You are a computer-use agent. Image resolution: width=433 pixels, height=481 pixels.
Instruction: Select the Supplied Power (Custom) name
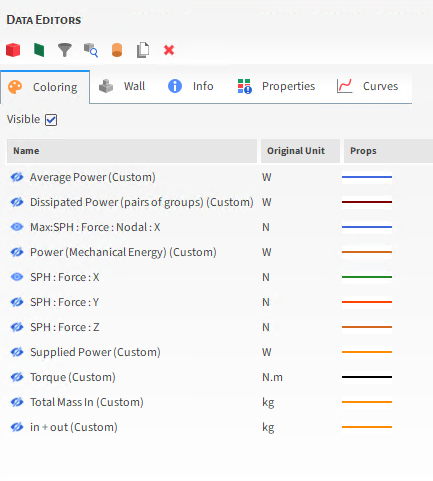pyautogui.click(x=95, y=352)
